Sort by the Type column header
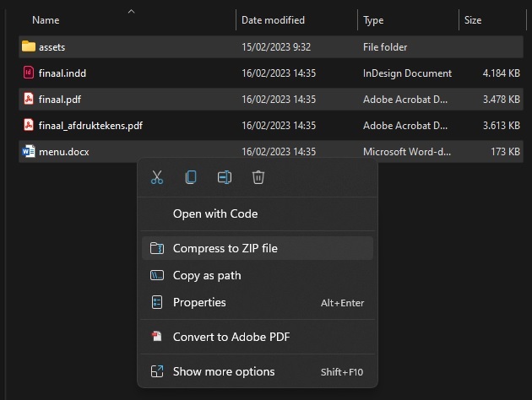The height and width of the screenshot is (400, 532). [x=373, y=21]
